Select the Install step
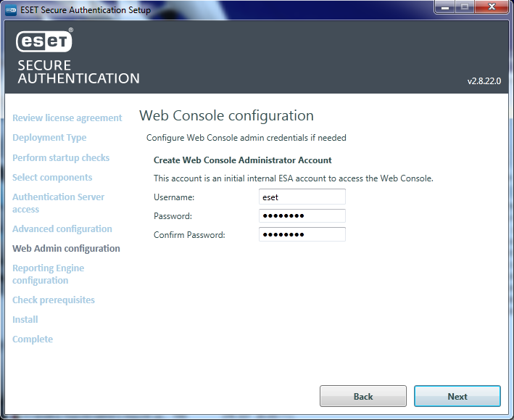The height and width of the screenshot is (420, 514). tap(25, 319)
